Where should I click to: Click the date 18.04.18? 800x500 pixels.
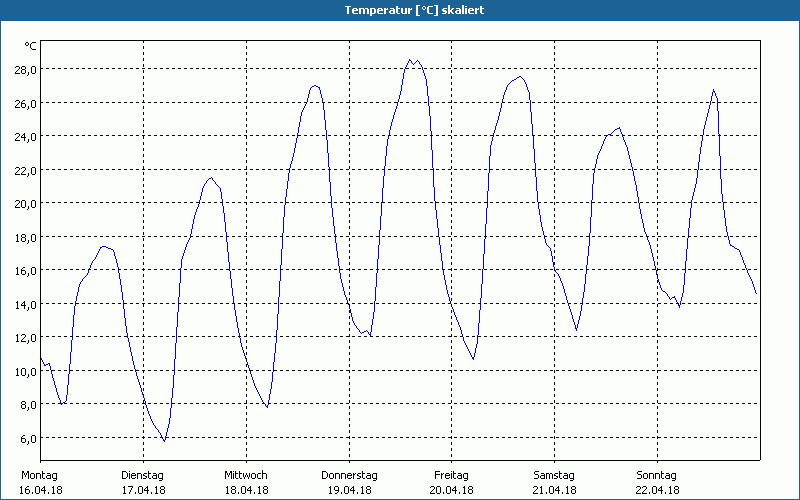246,490
